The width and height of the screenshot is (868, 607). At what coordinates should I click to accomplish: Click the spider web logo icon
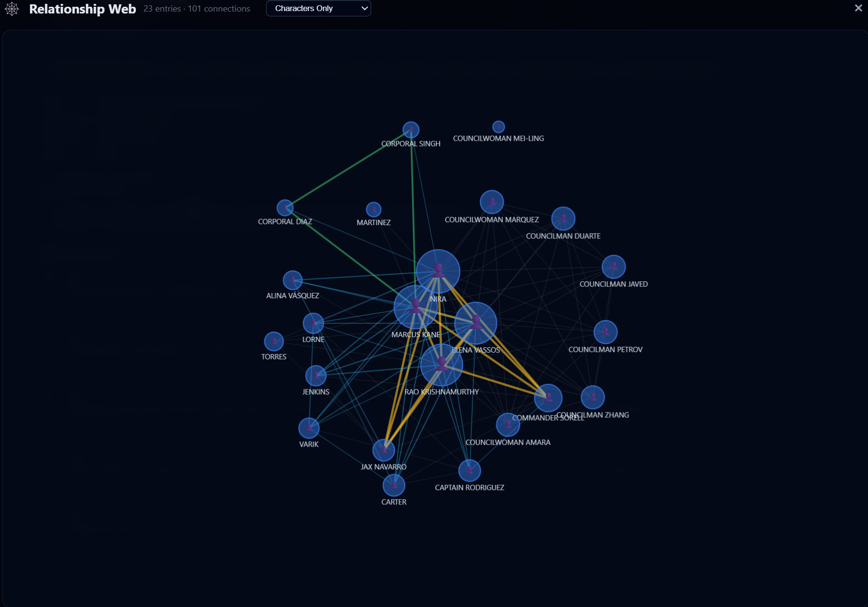(x=12, y=8)
